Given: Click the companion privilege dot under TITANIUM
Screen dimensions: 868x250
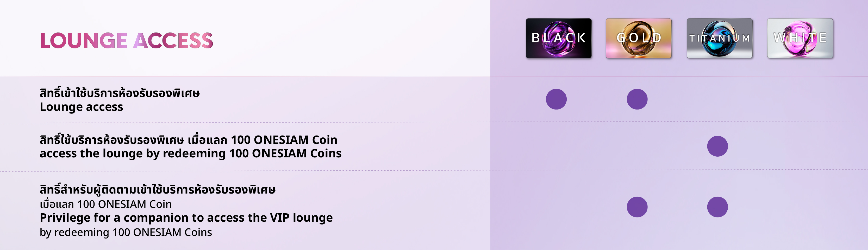Looking at the screenshot, I should coord(717,207).
